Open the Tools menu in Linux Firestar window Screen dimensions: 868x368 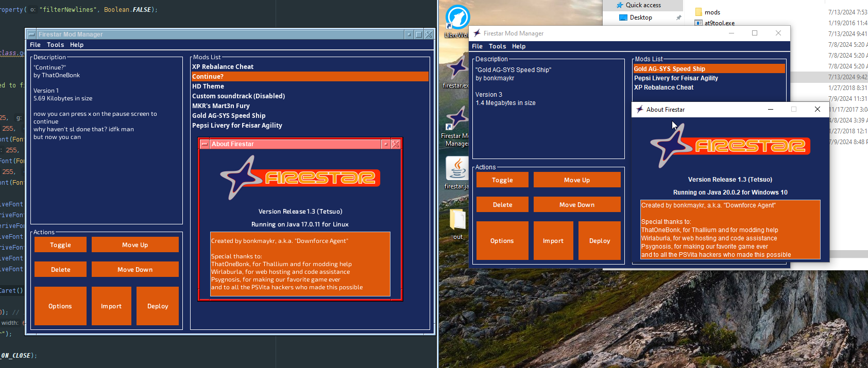(x=56, y=45)
